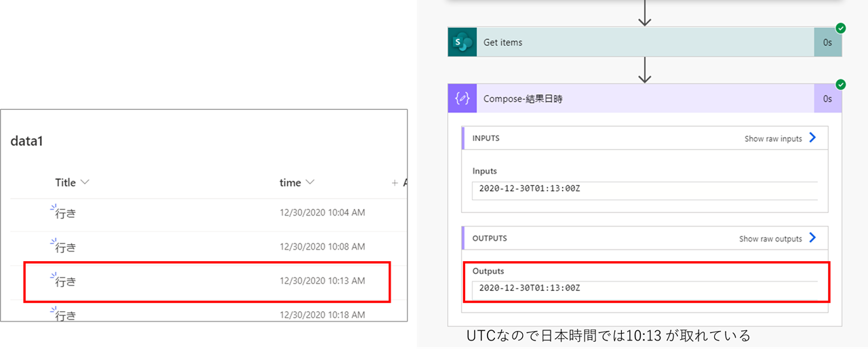Click the Compose curly-braces icon
Screen dimensions: 868x354
462,98
